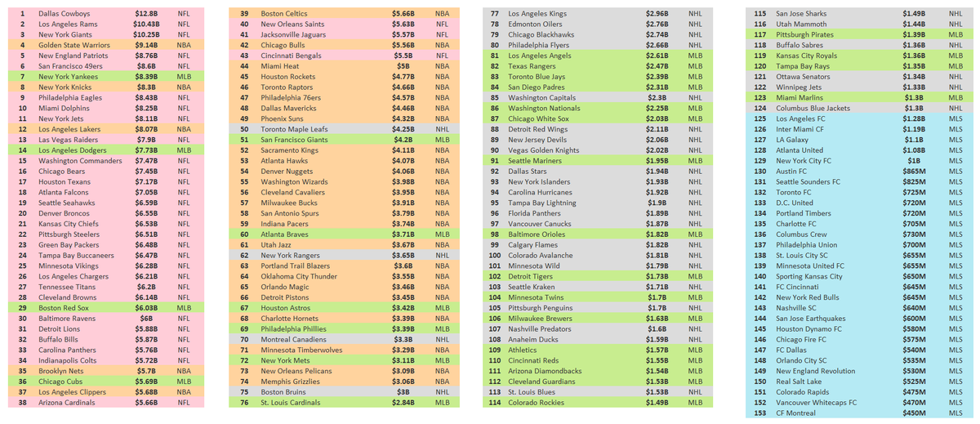Select the New York Giants cell
Image resolution: width=980 pixels, height=424 pixels.
click(65, 34)
